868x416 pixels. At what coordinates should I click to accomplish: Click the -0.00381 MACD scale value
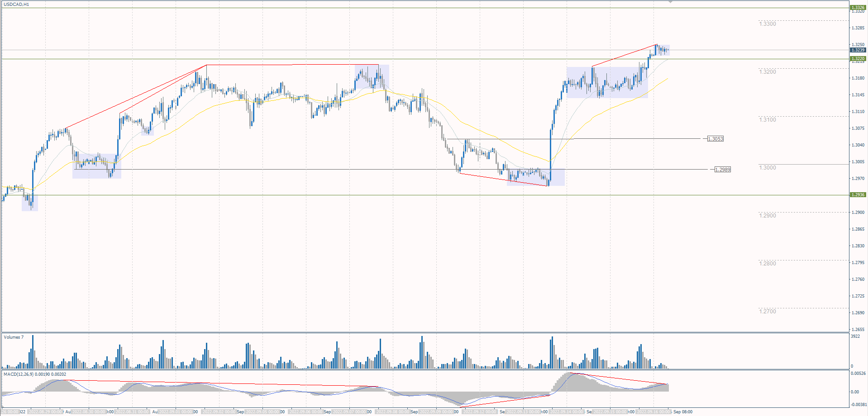tap(858, 405)
